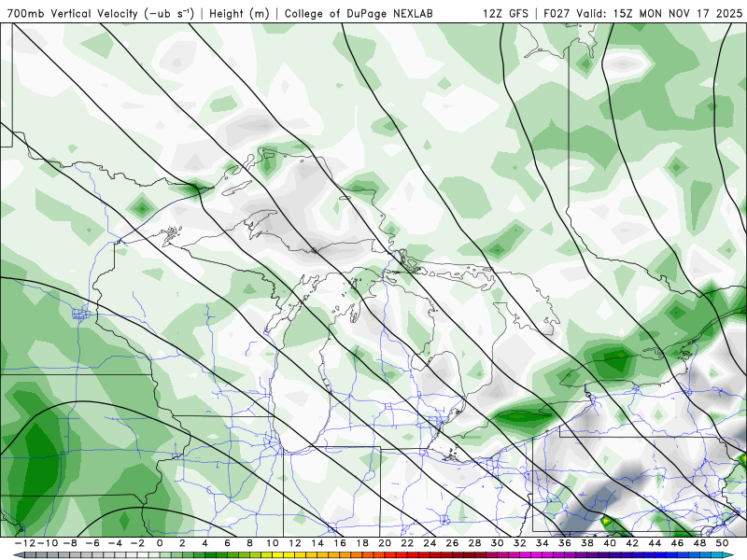747x560 pixels.
Task: Click the "F027 Valid: 15Z MON NOV 17 2025" text
Action: 642,14
